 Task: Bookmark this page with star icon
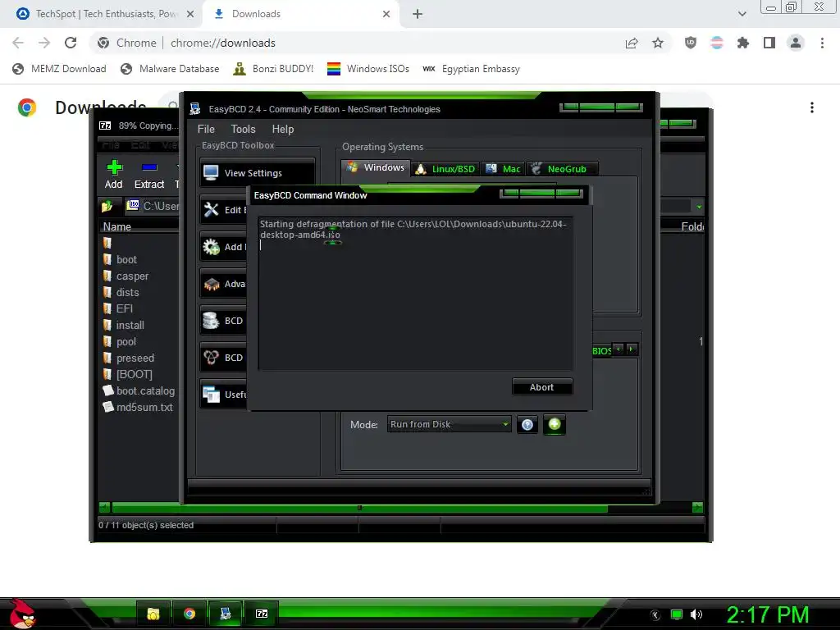tap(658, 43)
